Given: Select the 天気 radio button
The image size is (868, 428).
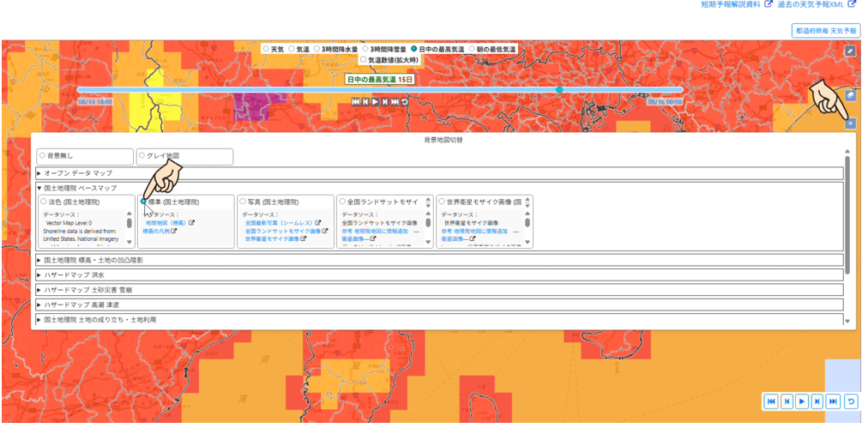Looking at the screenshot, I should point(266,50).
